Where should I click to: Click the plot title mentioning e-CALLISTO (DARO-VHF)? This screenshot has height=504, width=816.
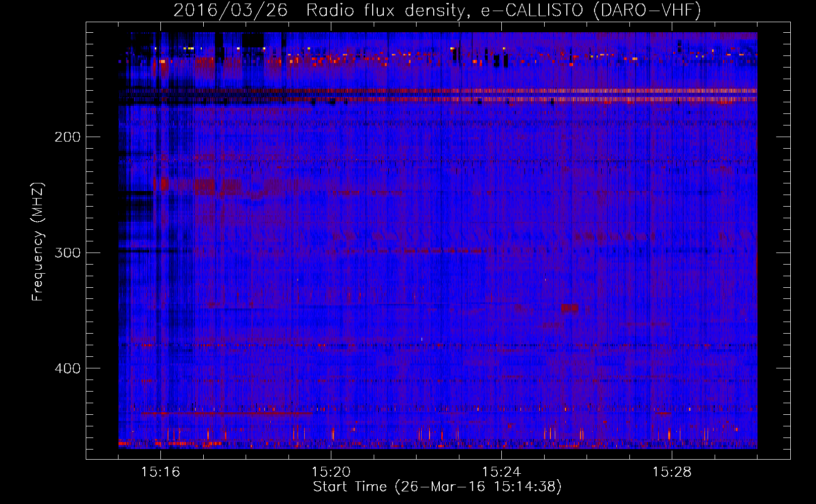(x=437, y=11)
